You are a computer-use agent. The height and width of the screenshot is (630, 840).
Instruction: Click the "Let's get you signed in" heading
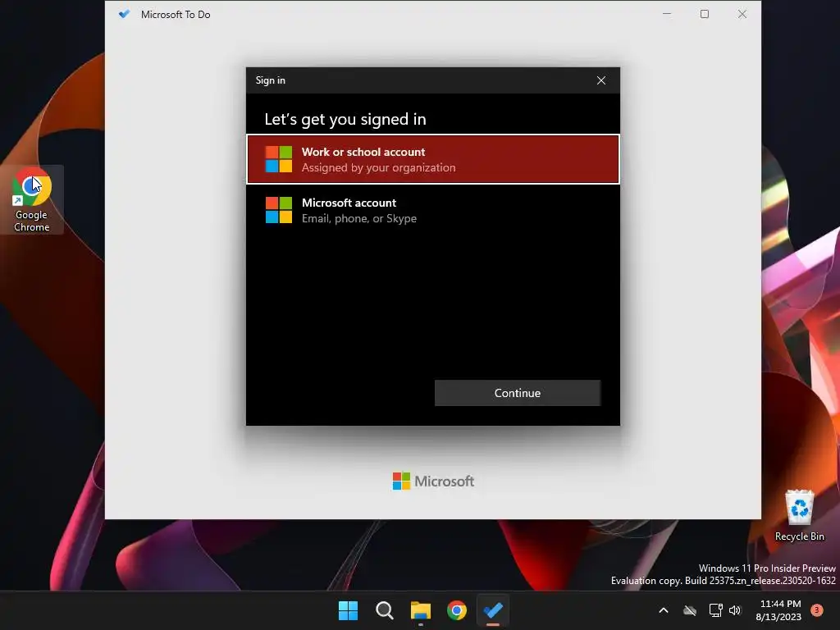click(345, 119)
